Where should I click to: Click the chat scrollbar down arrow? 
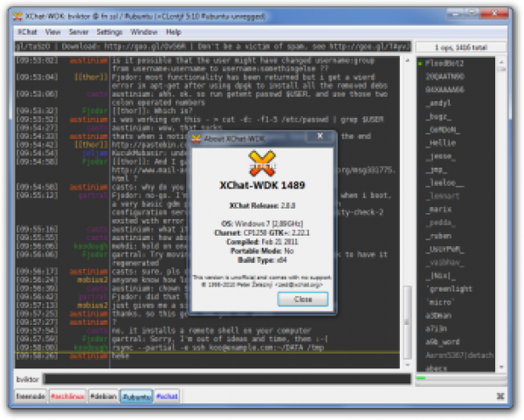[x=407, y=364]
